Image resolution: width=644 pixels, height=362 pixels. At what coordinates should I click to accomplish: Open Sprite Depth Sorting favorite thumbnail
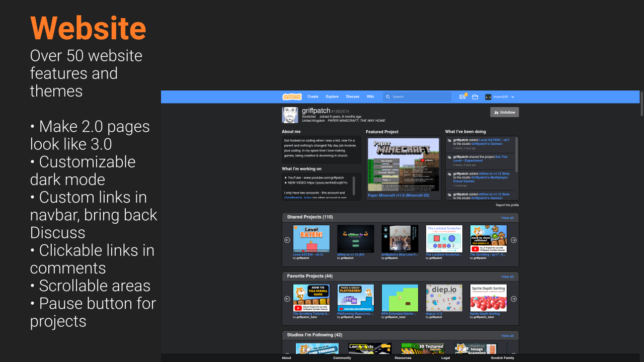click(x=489, y=298)
